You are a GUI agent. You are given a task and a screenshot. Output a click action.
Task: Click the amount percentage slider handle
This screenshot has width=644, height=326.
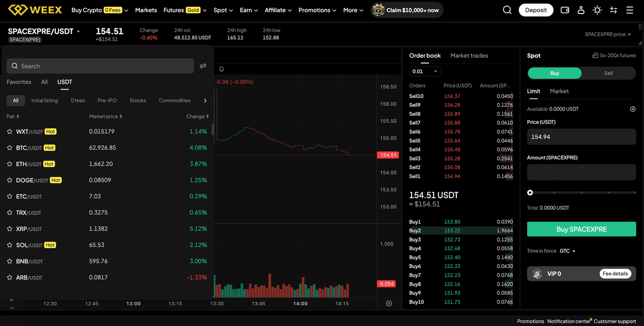point(530,192)
